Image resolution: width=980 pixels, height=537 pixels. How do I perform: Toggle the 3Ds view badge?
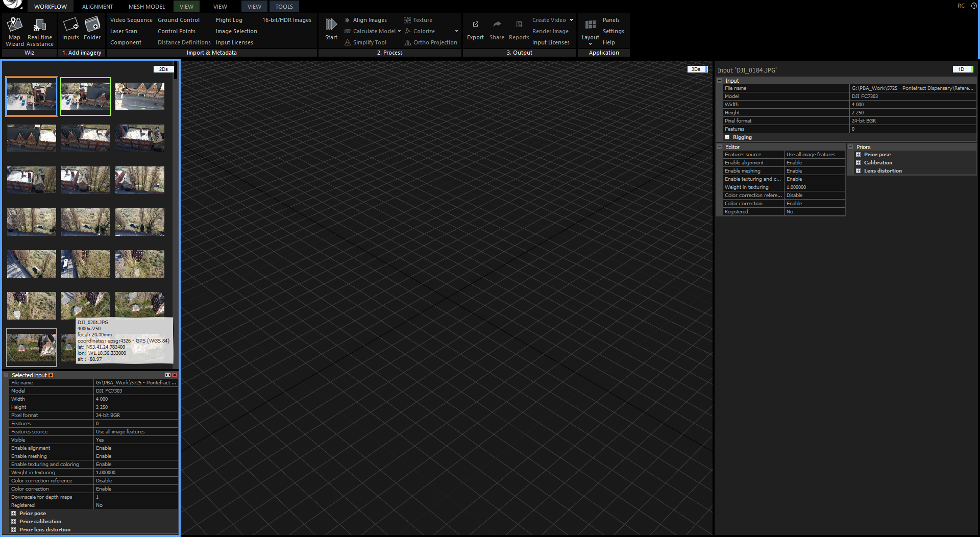point(697,69)
